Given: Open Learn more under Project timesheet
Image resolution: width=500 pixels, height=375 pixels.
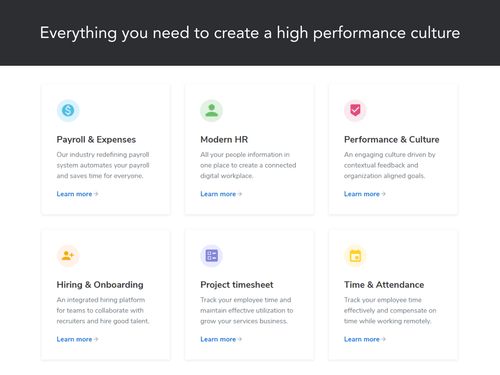Looking at the screenshot, I should coord(221,339).
